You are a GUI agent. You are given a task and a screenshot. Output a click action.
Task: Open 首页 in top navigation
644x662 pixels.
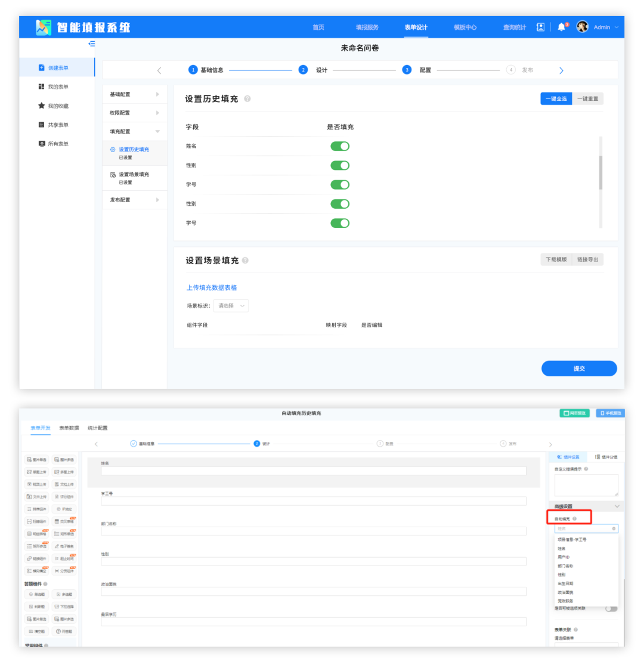pos(318,27)
